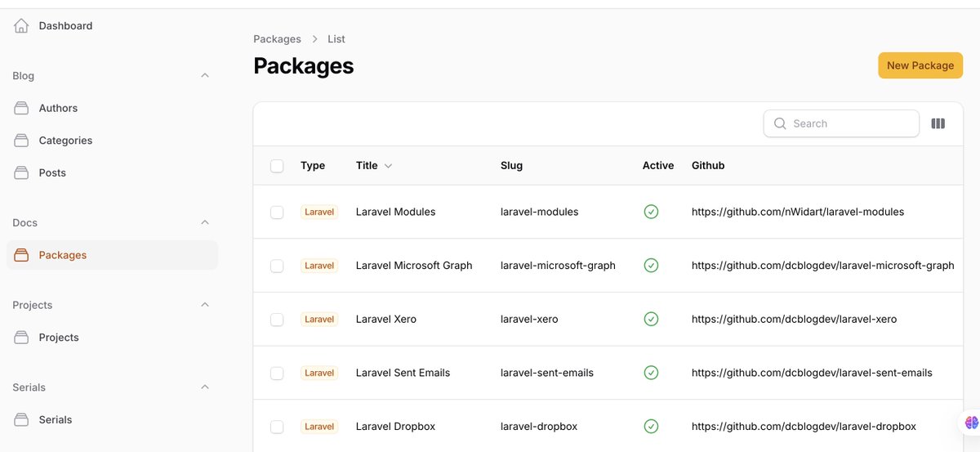Image resolution: width=980 pixels, height=452 pixels.
Task: Collapse the Docs sidebar group
Action: (x=205, y=223)
